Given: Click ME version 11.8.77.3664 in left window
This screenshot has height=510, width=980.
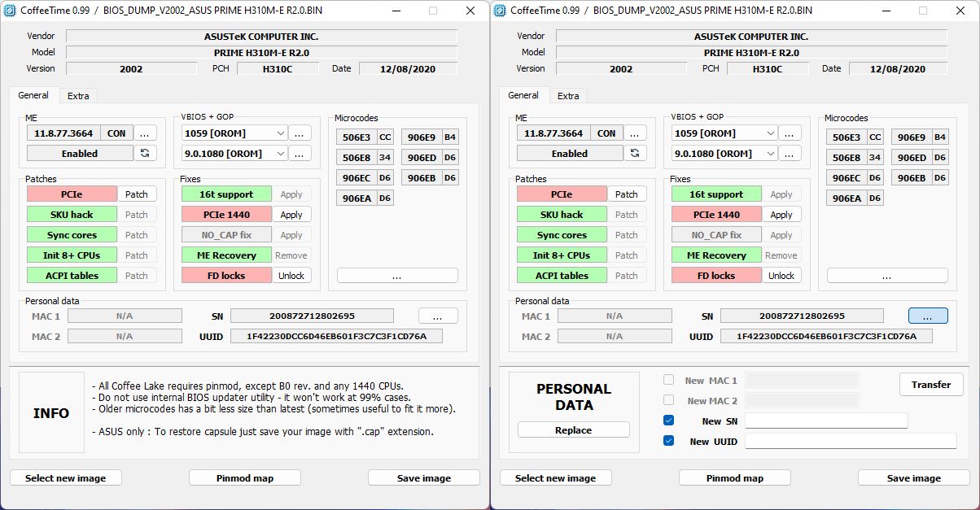Looking at the screenshot, I should coord(63,133).
